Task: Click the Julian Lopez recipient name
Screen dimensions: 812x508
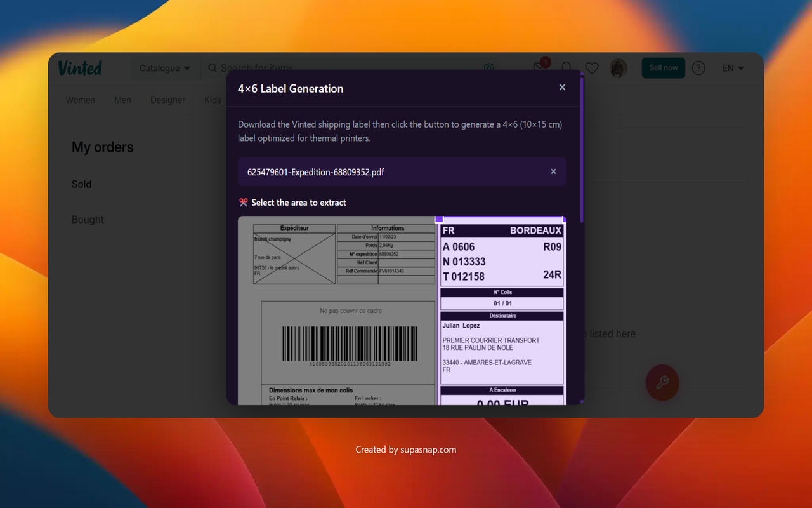Action: pyautogui.click(x=461, y=326)
